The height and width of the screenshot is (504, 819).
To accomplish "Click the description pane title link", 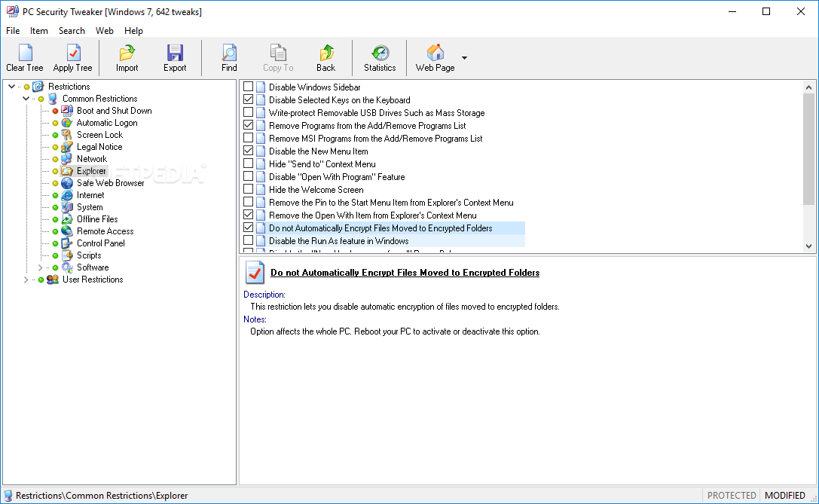I will pos(405,273).
